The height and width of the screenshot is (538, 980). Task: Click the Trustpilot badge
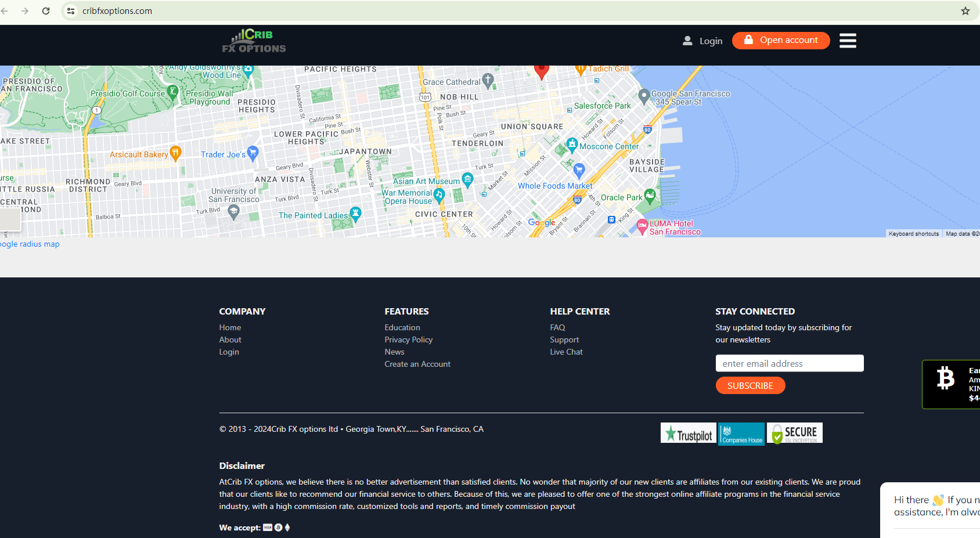pos(688,434)
